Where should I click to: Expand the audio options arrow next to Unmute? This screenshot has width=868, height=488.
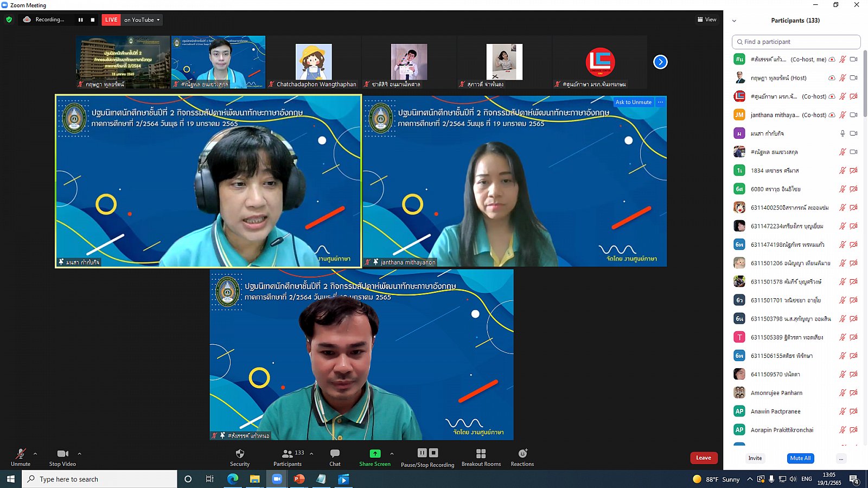[x=35, y=454]
